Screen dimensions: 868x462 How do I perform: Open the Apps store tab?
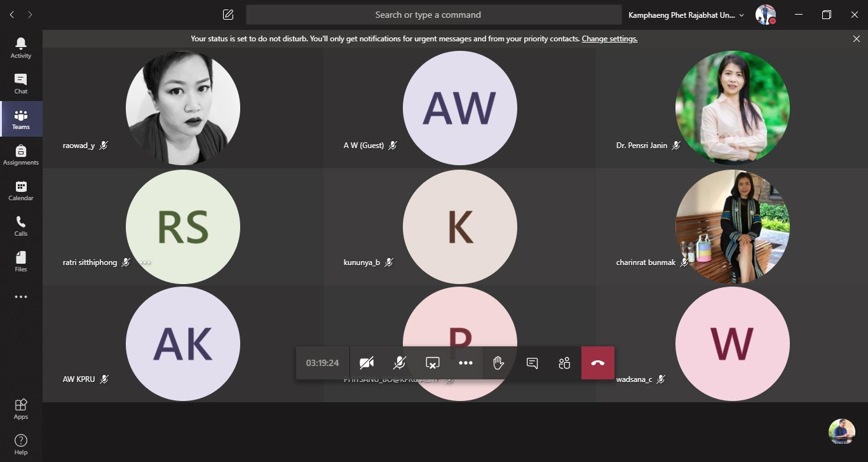pos(21,409)
